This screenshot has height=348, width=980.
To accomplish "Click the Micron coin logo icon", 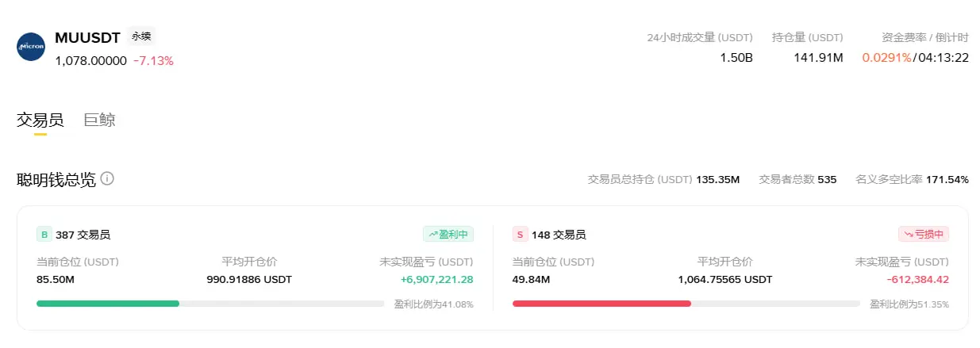I will 31,47.
